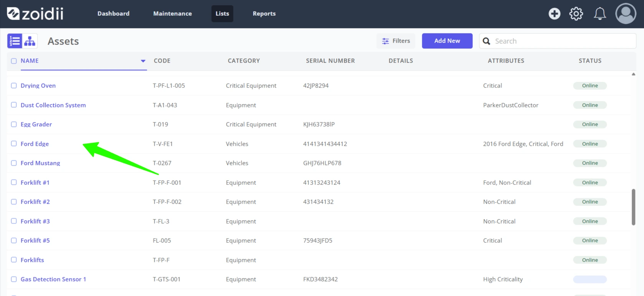The width and height of the screenshot is (644, 296).
Task: Toggle the select-all checkbox beside NAME
Action: click(x=14, y=61)
